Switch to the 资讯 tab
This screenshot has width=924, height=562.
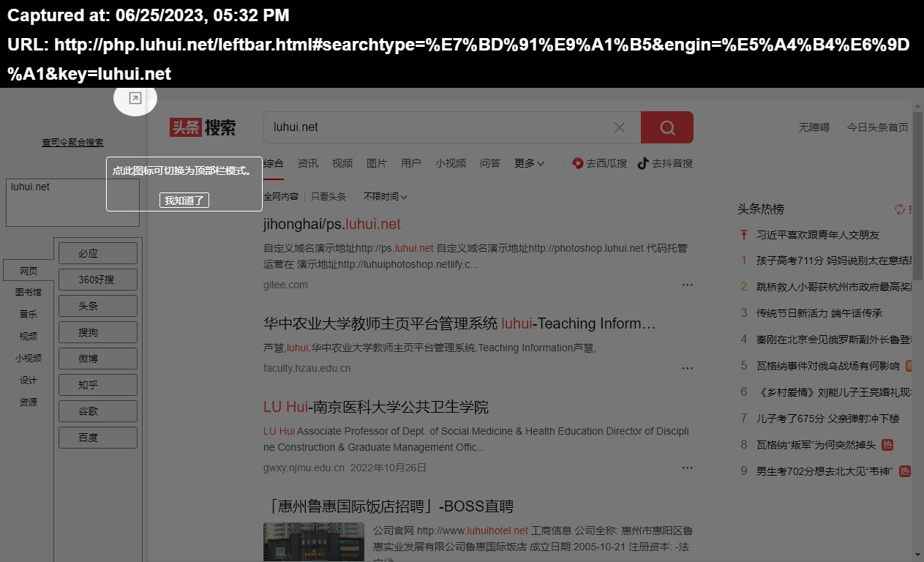[308, 163]
